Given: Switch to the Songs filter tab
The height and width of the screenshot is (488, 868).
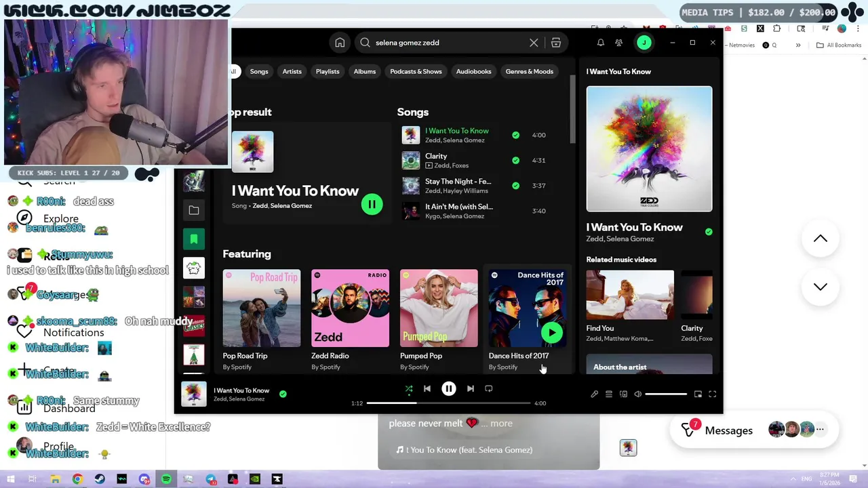Looking at the screenshot, I should click(259, 71).
